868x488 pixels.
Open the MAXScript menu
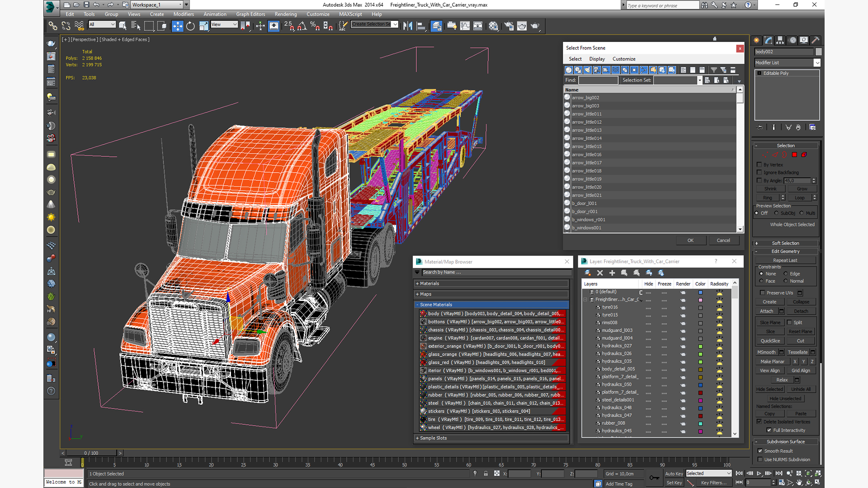[x=350, y=14]
